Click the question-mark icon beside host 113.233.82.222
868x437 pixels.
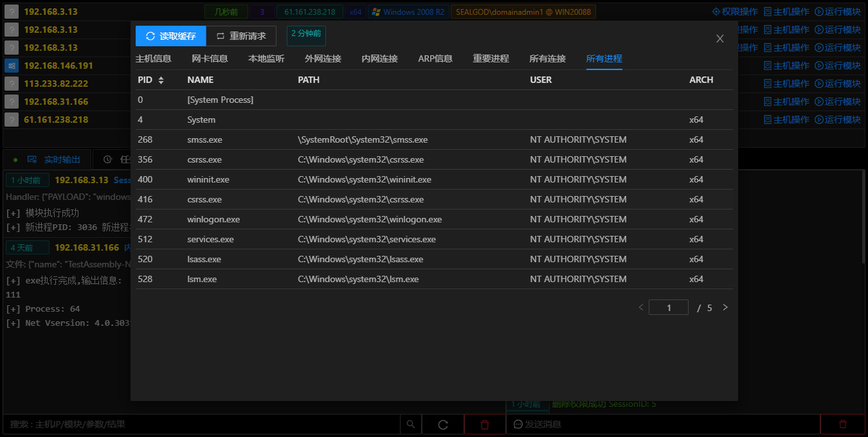[x=12, y=84]
